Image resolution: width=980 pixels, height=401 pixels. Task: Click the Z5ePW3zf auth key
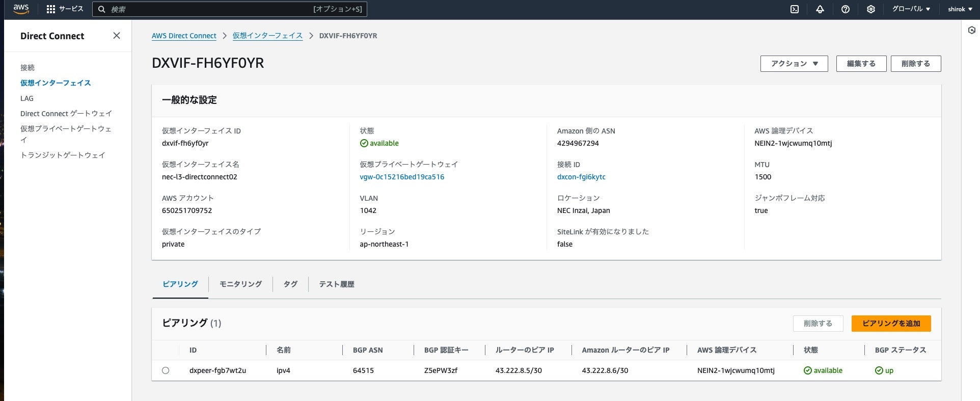click(441, 370)
